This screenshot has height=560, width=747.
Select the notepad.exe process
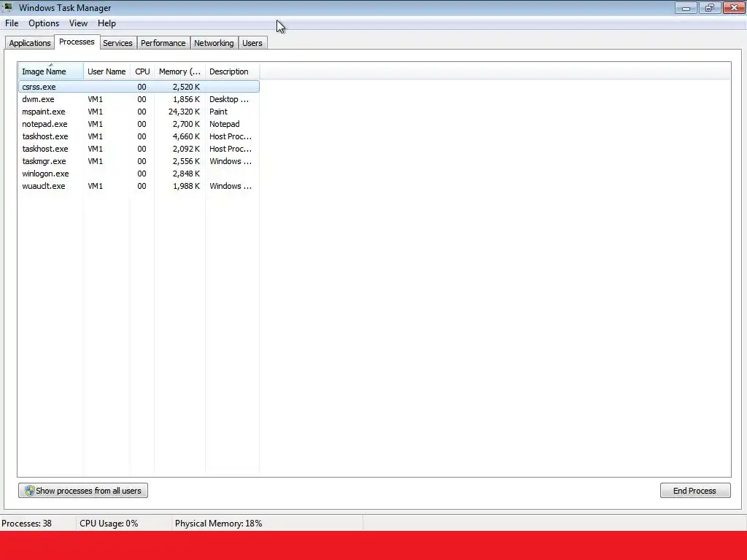coord(139,124)
